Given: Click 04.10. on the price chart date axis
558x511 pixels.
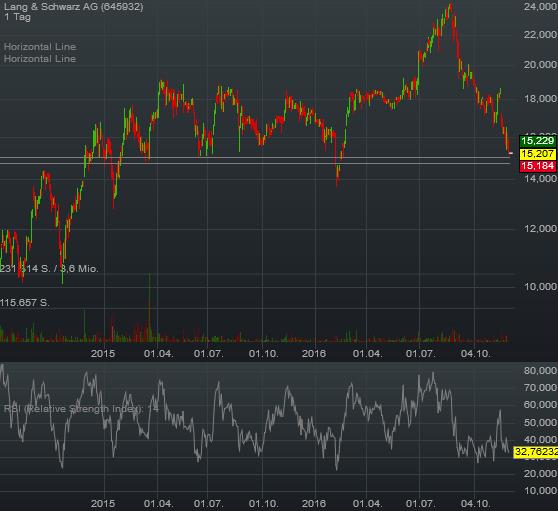Looking at the screenshot, I should (475, 354).
